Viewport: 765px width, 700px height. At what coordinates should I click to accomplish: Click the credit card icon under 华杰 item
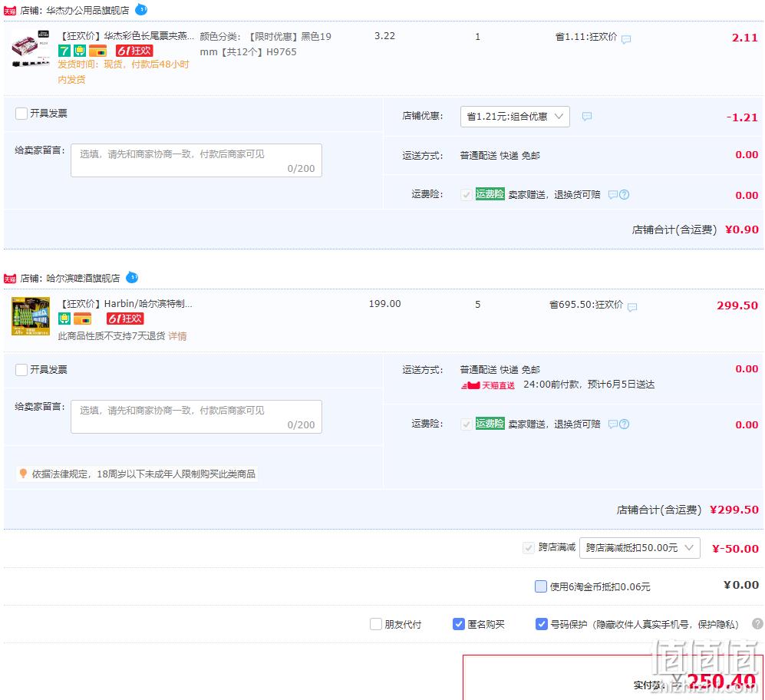pos(97,51)
